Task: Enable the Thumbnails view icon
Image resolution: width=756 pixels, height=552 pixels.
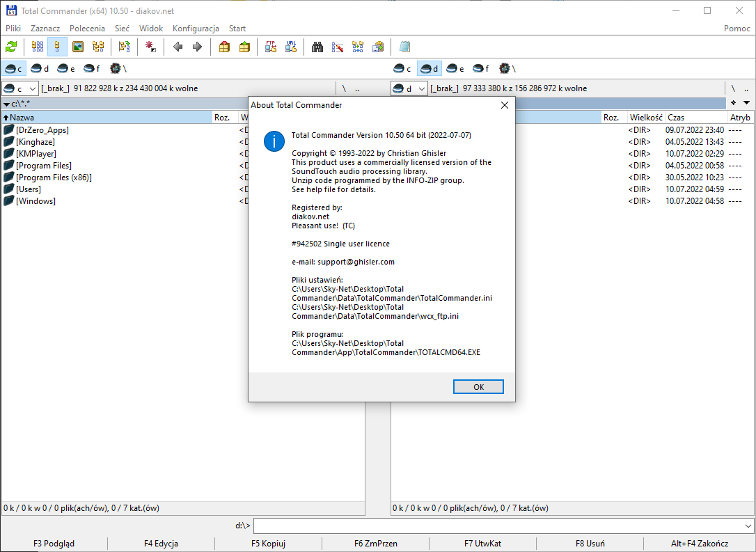Action: (x=78, y=47)
